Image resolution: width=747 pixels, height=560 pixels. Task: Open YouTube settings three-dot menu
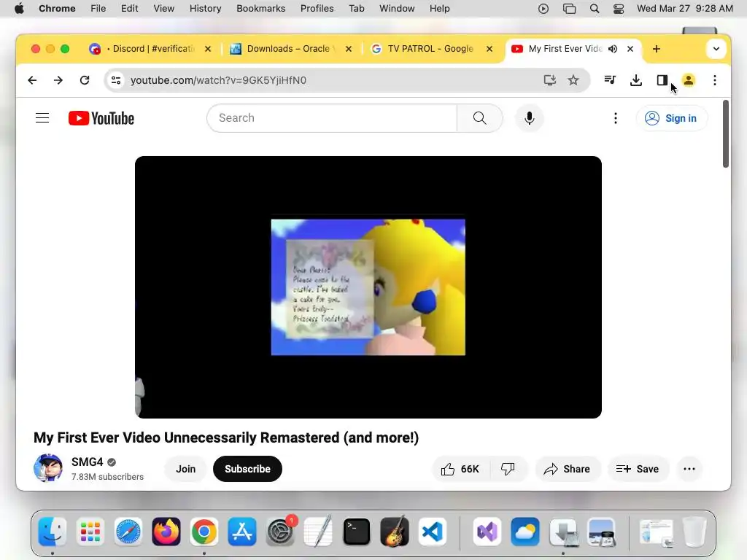tap(616, 118)
